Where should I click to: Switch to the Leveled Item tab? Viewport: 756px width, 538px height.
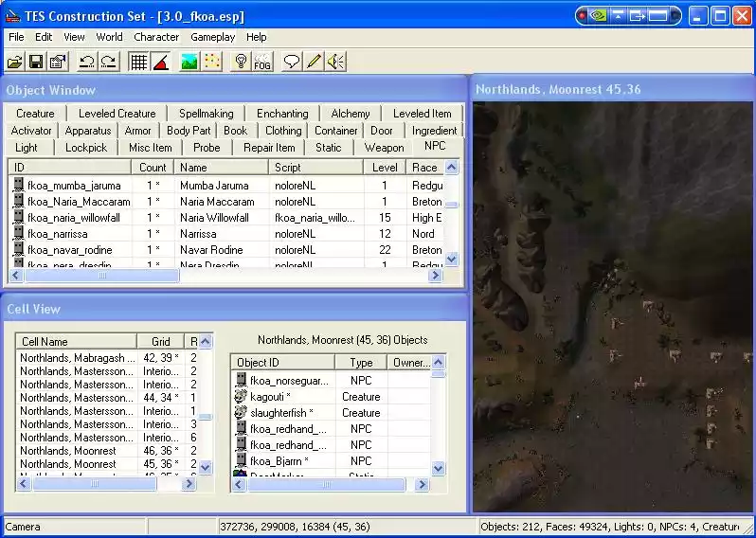[x=422, y=114]
